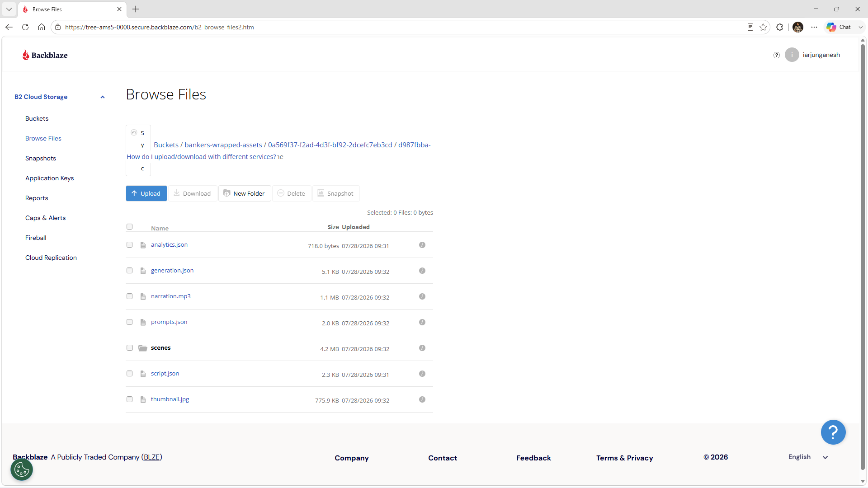The height and width of the screenshot is (488, 868).
Task: Open the help question mark in header
Action: (x=777, y=55)
